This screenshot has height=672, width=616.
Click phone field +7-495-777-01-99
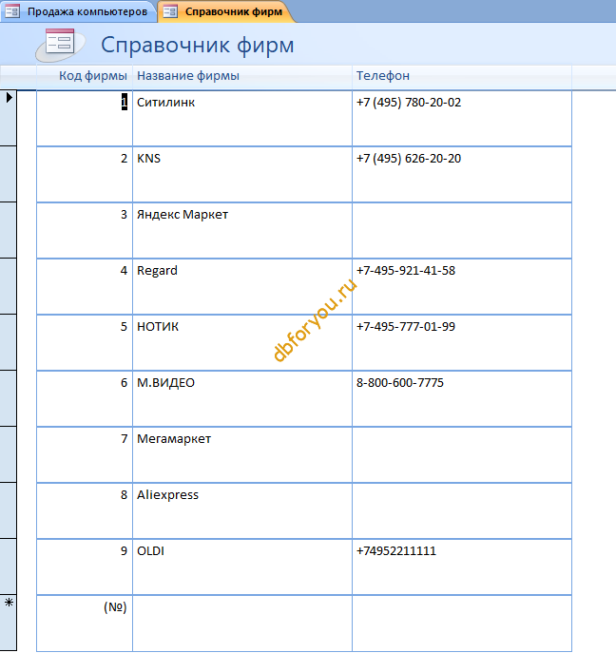click(x=462, y=343)
